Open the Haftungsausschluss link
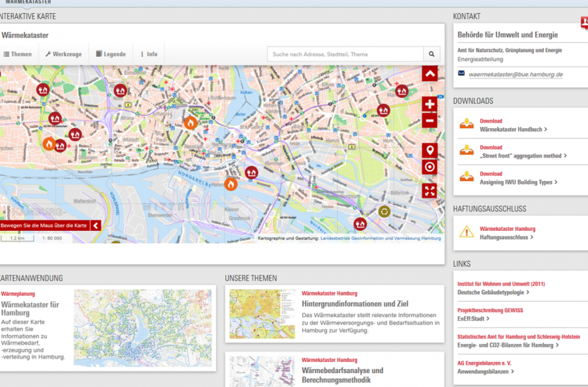This screenshot has height=387, width=588. (505, 237)
